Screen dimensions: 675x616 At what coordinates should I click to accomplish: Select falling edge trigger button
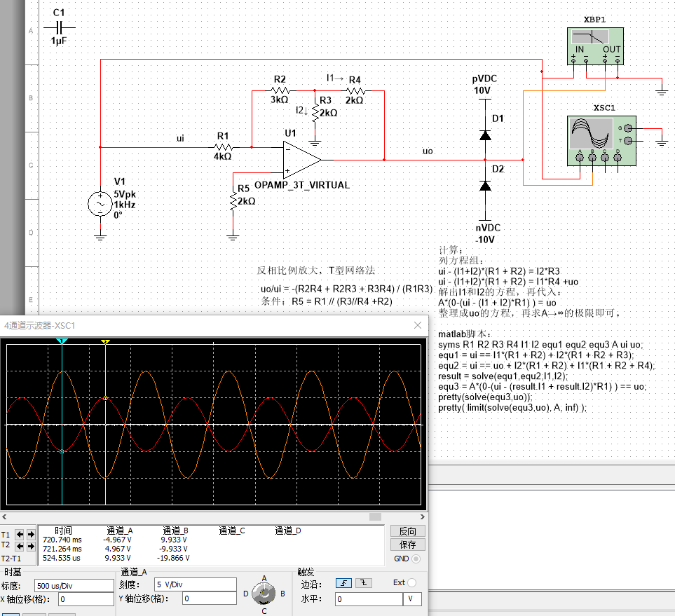pyautogui.click(x=364, y=582)
